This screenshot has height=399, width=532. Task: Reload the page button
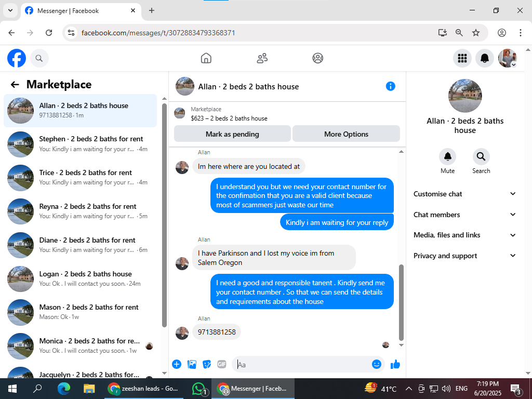[x=49, y=33]
